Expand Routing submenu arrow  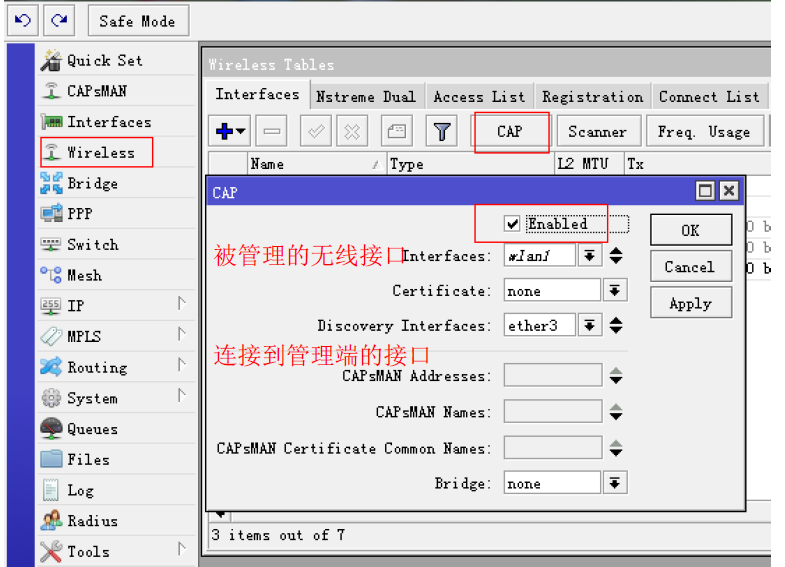(182, 365)
